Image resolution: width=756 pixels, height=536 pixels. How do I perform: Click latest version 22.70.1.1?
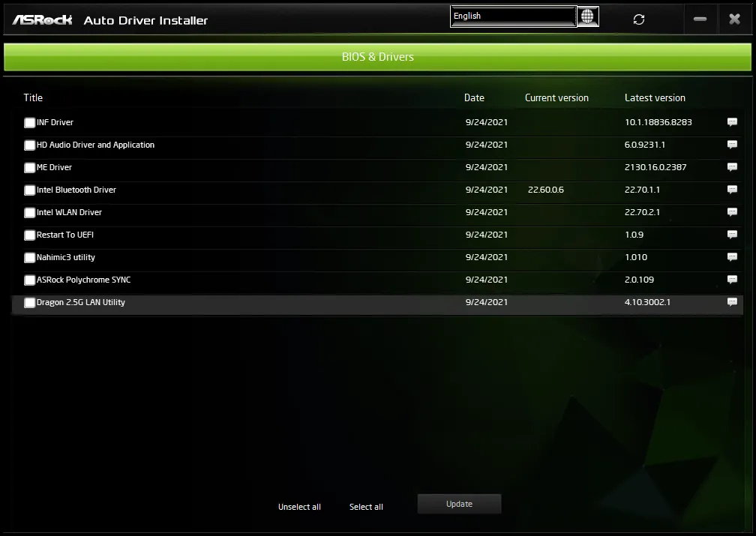click(x=642, y=190)
